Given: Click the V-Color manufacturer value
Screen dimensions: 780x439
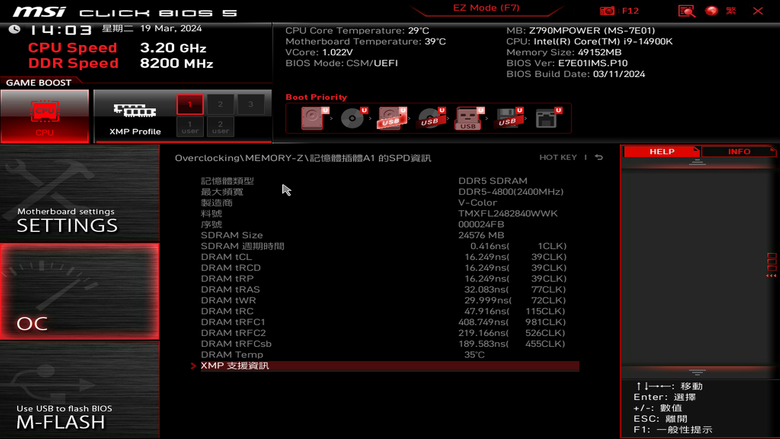Looking at the screenshot, I should pos(477,203).
